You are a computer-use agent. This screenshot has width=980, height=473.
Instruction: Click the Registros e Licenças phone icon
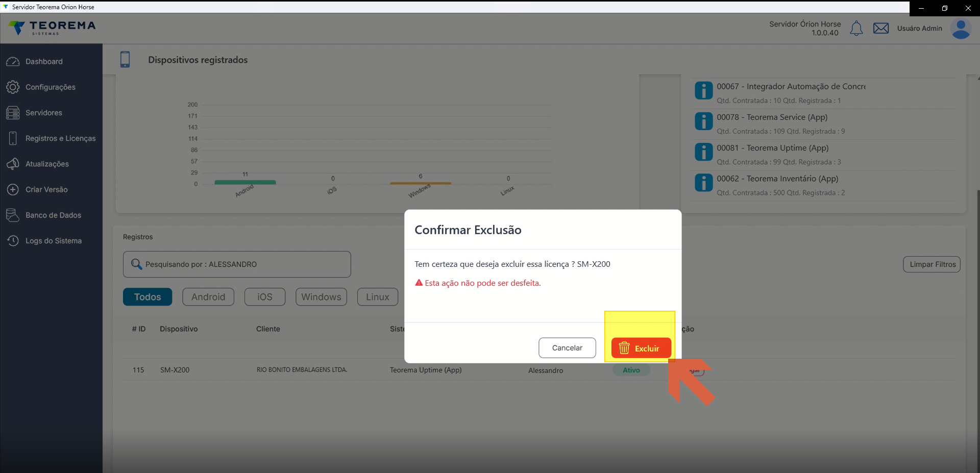13,138
